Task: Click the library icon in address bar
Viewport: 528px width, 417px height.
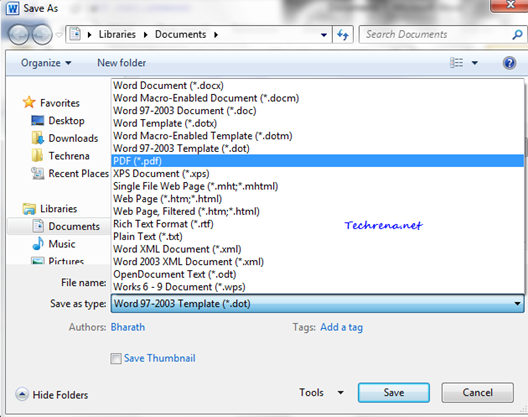Action: point(75,34)
